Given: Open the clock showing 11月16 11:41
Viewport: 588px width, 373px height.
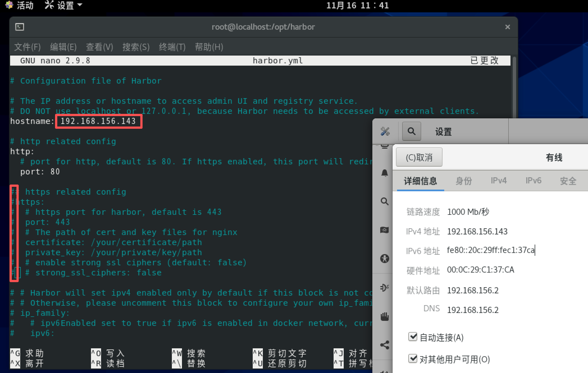Looking at the screenshot, I should (357, 5).
